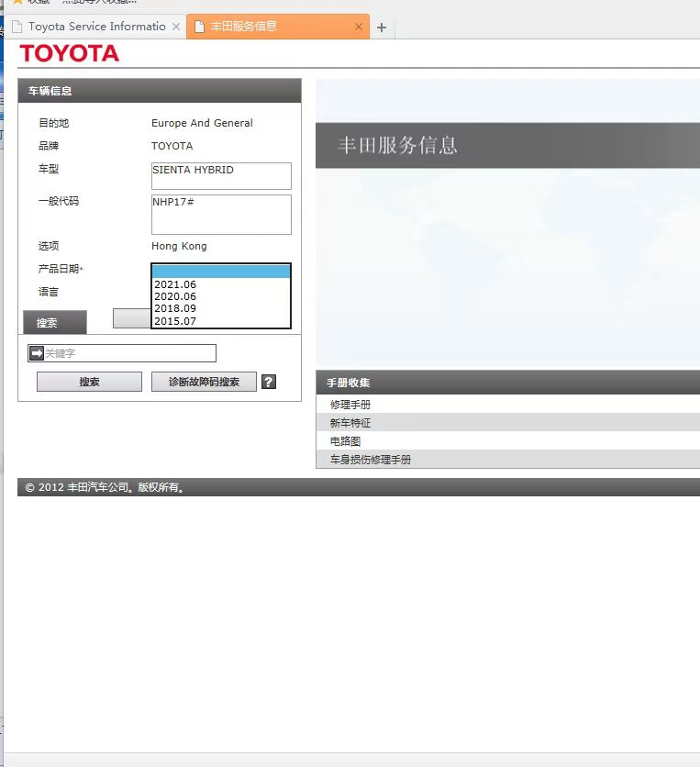Click the page icon on 丰田服务信息 tab

200,27
